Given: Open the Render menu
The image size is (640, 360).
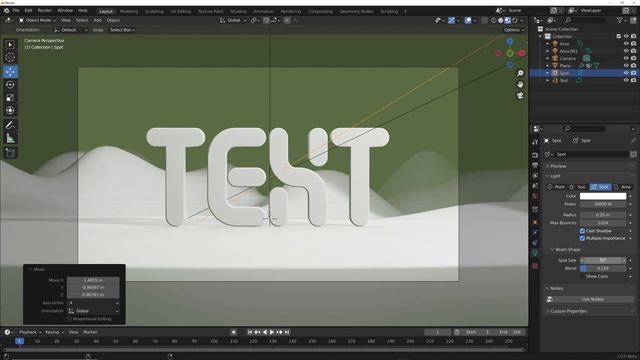Looking at the screenshot, I should 44,11.
